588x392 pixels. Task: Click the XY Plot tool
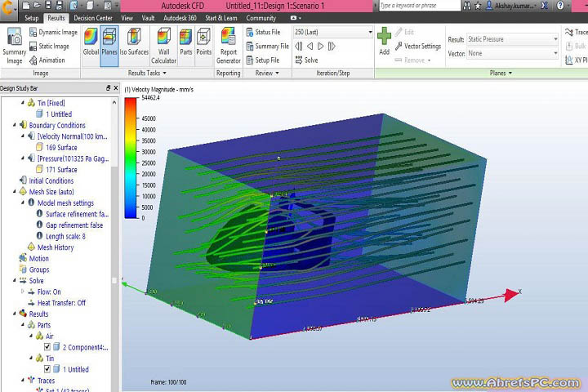[x=576, y=60]
